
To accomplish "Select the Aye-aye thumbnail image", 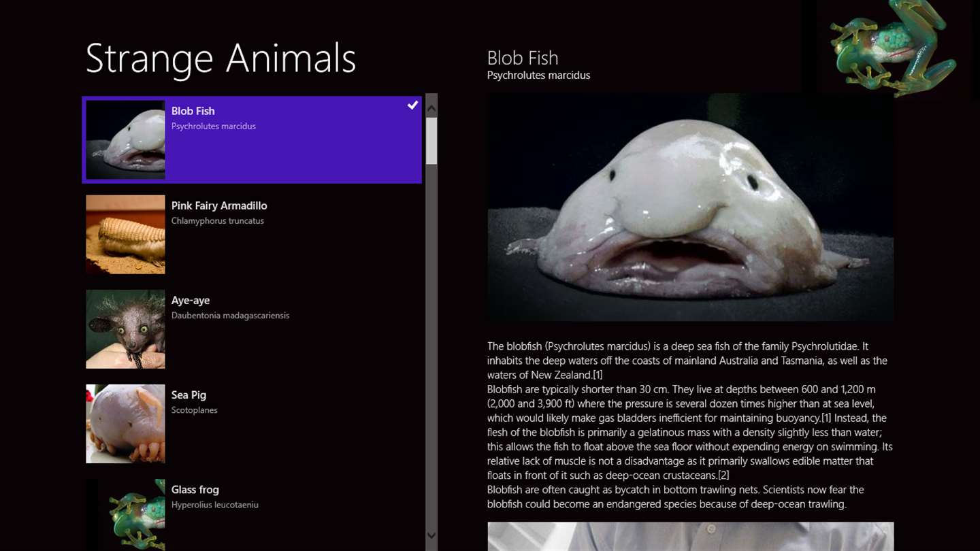I will [x=125, y=329].
